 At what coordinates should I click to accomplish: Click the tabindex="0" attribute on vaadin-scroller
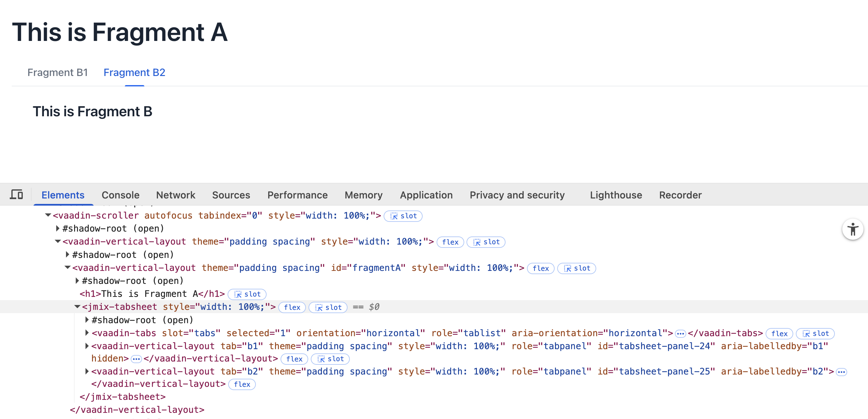pyautogui.click(x=230, y=215)
